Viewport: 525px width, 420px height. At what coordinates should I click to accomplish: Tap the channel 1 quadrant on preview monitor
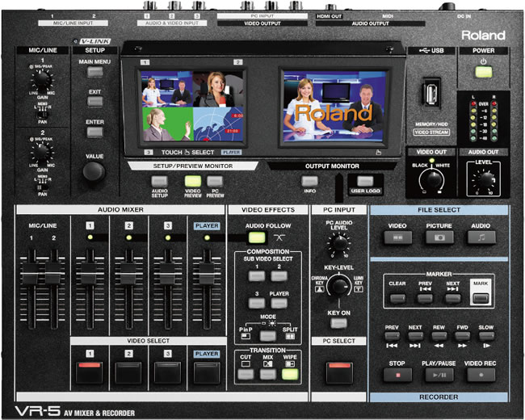tap(167, 89)
